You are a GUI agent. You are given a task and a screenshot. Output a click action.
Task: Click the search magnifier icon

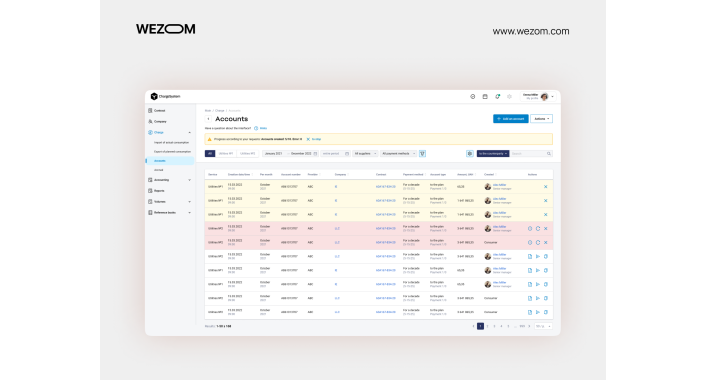549,154
